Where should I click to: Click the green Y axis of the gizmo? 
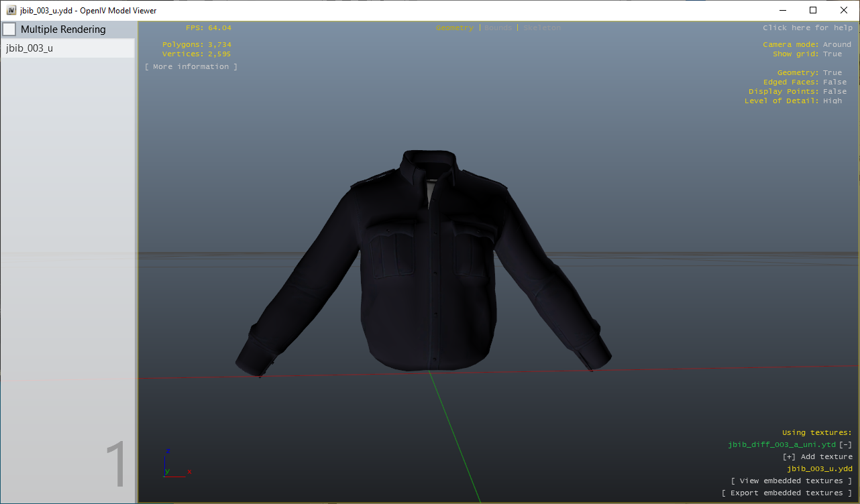point(167,472)
